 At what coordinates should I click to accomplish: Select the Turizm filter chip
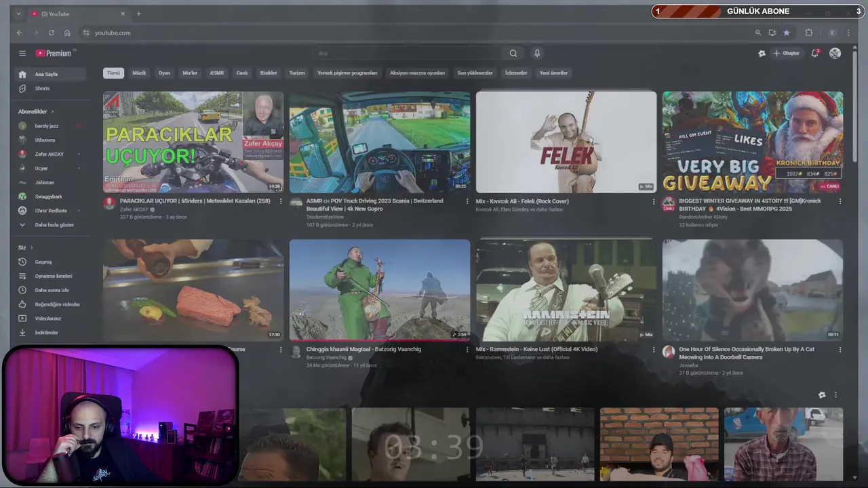click(x=297, y=73)
